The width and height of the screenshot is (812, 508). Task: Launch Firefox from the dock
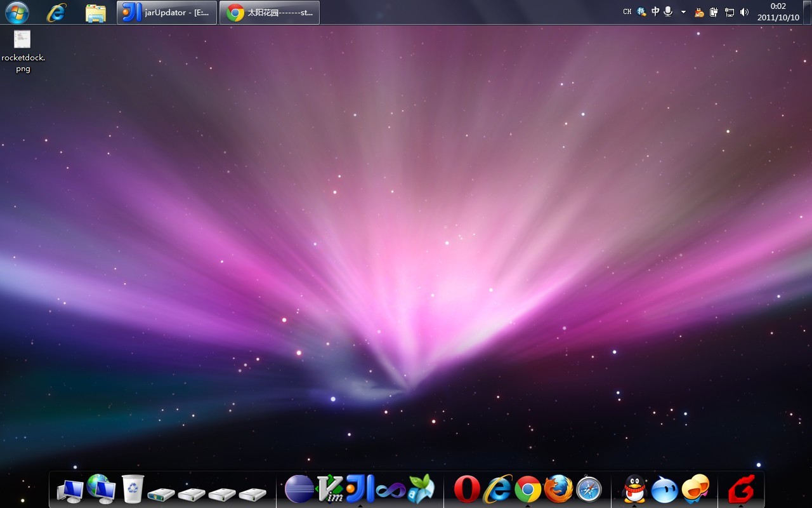(x=558, y=489)
